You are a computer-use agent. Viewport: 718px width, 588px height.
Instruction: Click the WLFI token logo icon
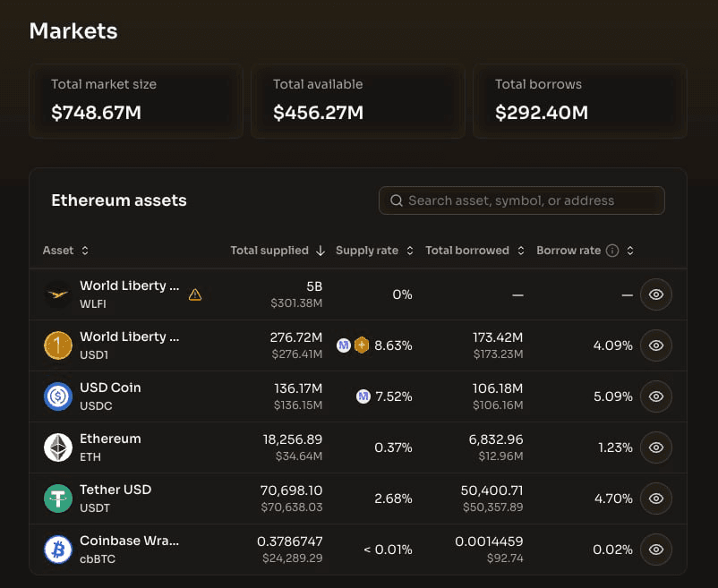tap(58, 294)
